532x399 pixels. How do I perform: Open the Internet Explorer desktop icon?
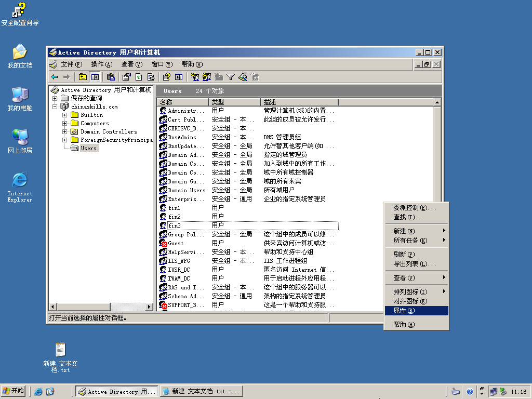20,187
